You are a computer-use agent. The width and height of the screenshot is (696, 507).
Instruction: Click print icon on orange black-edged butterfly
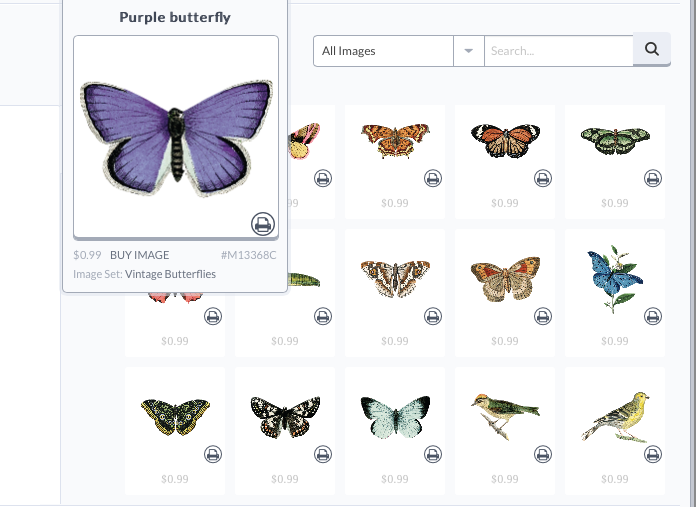click(542, 178)
